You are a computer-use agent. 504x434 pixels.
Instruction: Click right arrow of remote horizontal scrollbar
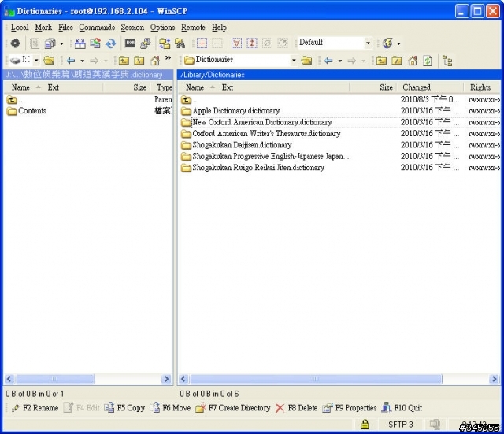point(494,379)
